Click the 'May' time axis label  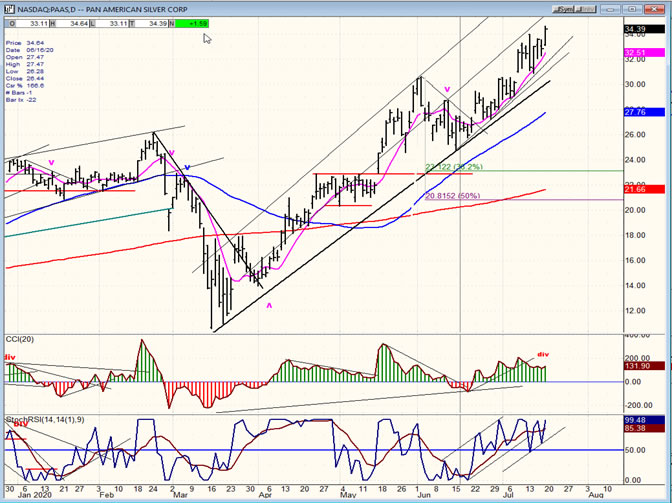(348, 495)
